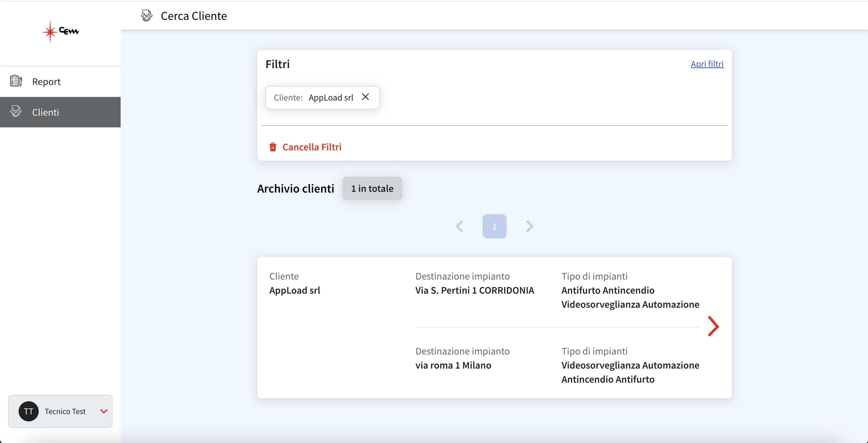Screen dimensions: 868x443
Task: Click the 1 in totale badge
Action: pyautogui.click(x=372, y=189)
